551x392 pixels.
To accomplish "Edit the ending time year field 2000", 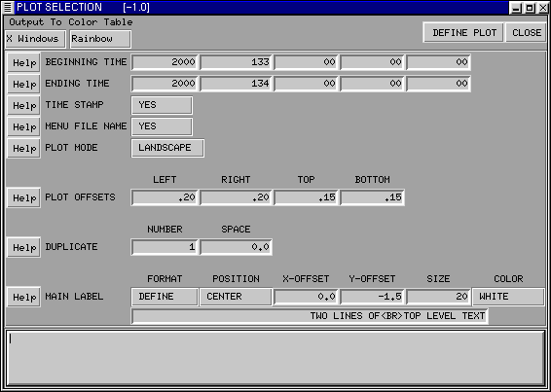I will [x=165, y=84].
